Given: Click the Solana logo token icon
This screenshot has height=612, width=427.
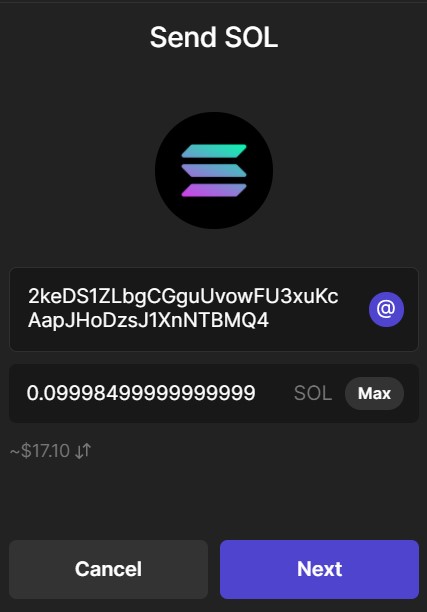Looking at the screenshot, I should coord(214,171).
